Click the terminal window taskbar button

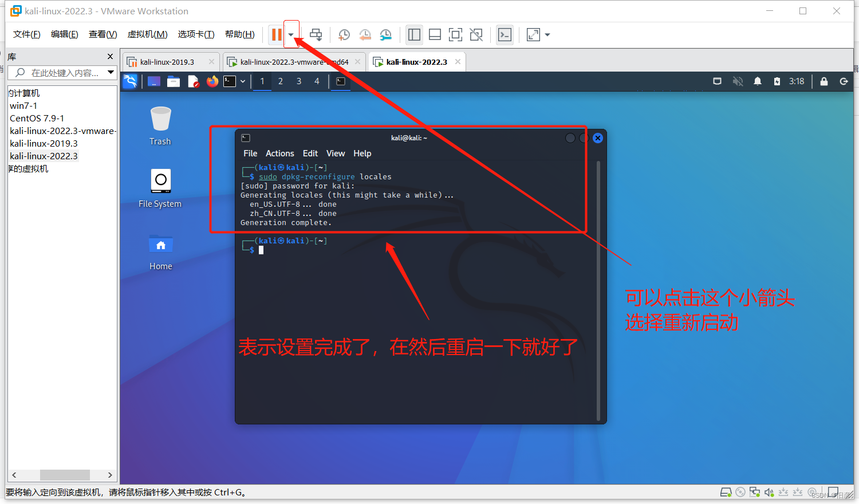pos(341,81)
